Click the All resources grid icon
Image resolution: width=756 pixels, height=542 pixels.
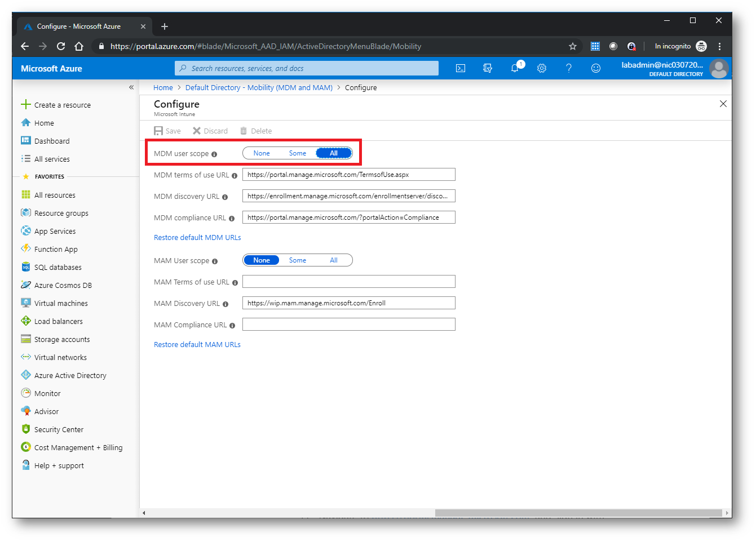[25, 195]
